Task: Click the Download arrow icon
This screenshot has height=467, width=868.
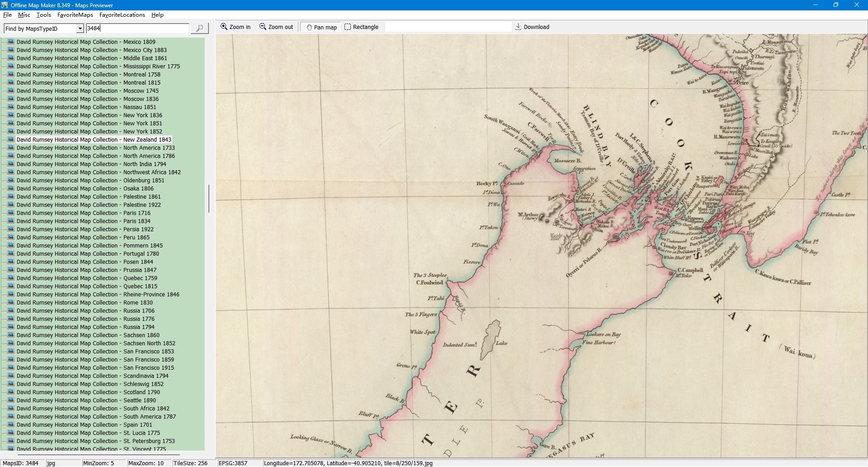Action: pos(519,27)
